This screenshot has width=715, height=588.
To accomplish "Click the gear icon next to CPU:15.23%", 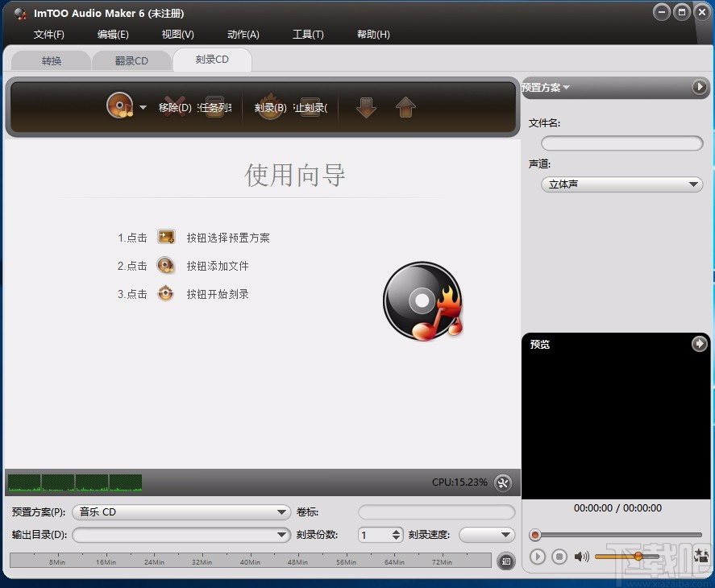I will [x=503, y=482].
